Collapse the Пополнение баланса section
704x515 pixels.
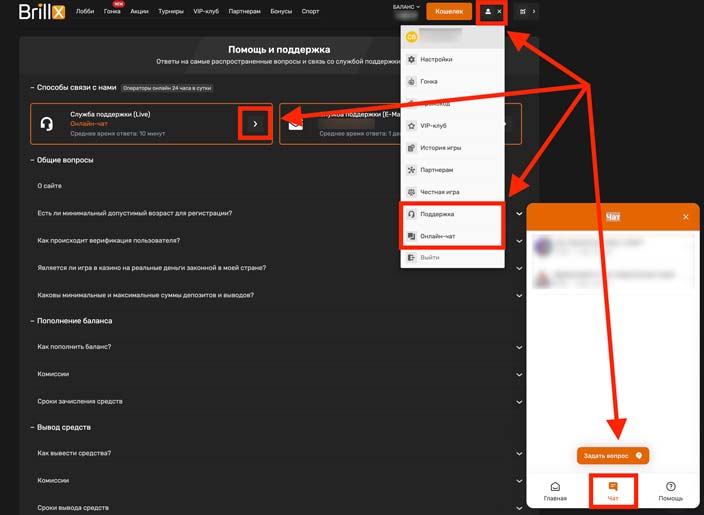click(34, 321)
